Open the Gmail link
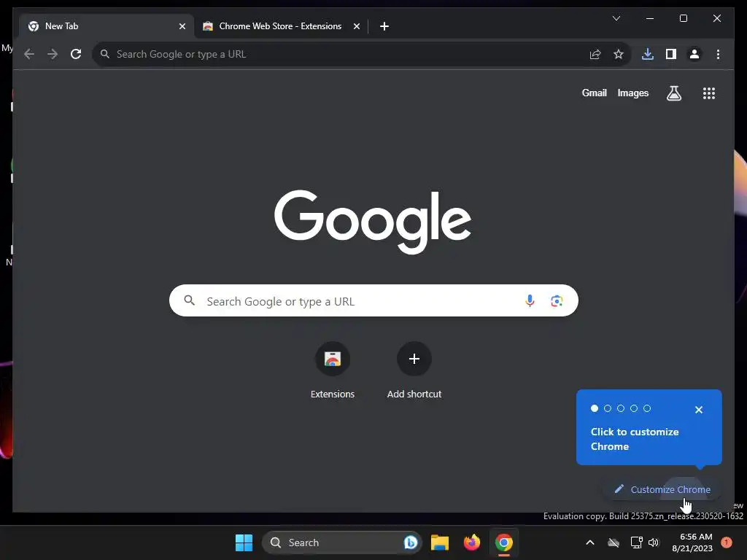 594,93
